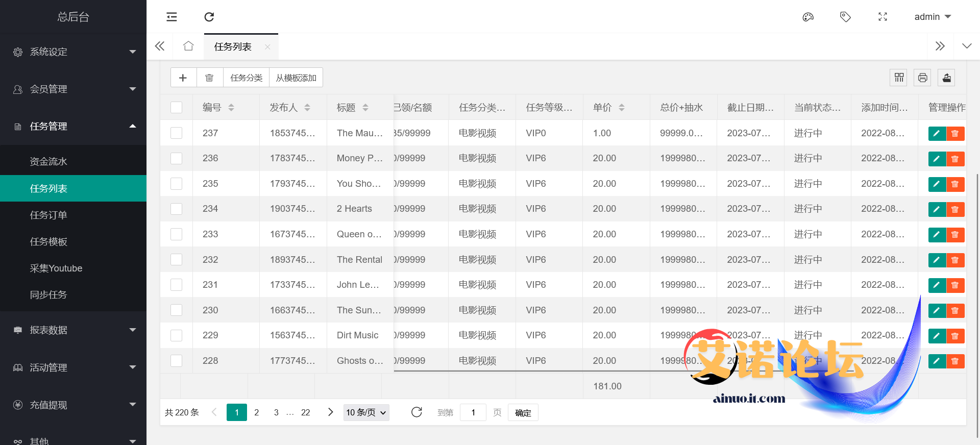Click the print icon above table
The height and width of the screenshot is (445, 980).
coord(922,78)
